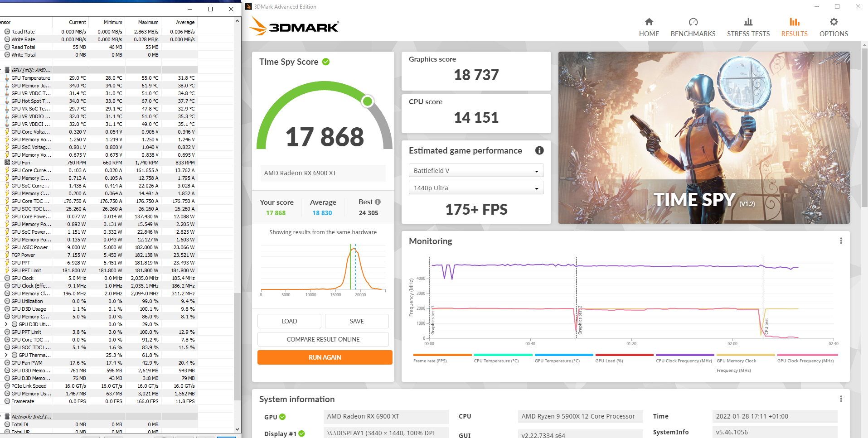Click green check next to Display #1
Viewport: 868px width, 438px height.
point(301,433)
